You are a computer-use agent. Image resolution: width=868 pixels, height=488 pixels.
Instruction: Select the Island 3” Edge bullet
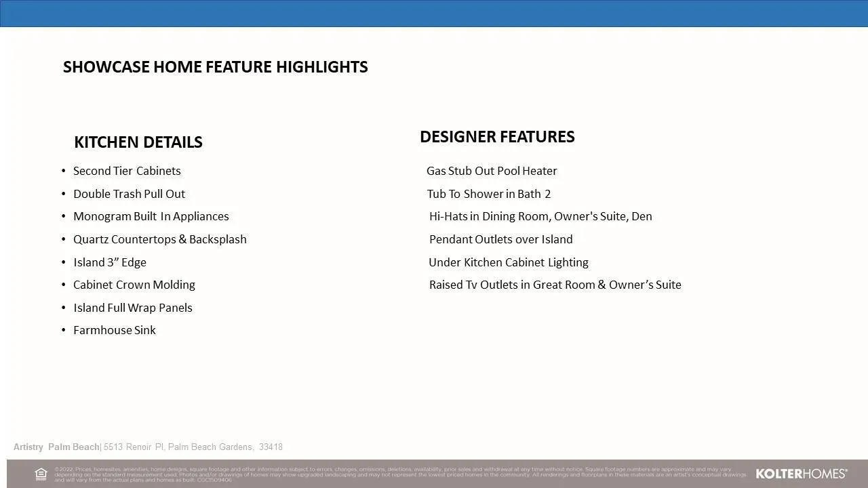coord(109,262)
